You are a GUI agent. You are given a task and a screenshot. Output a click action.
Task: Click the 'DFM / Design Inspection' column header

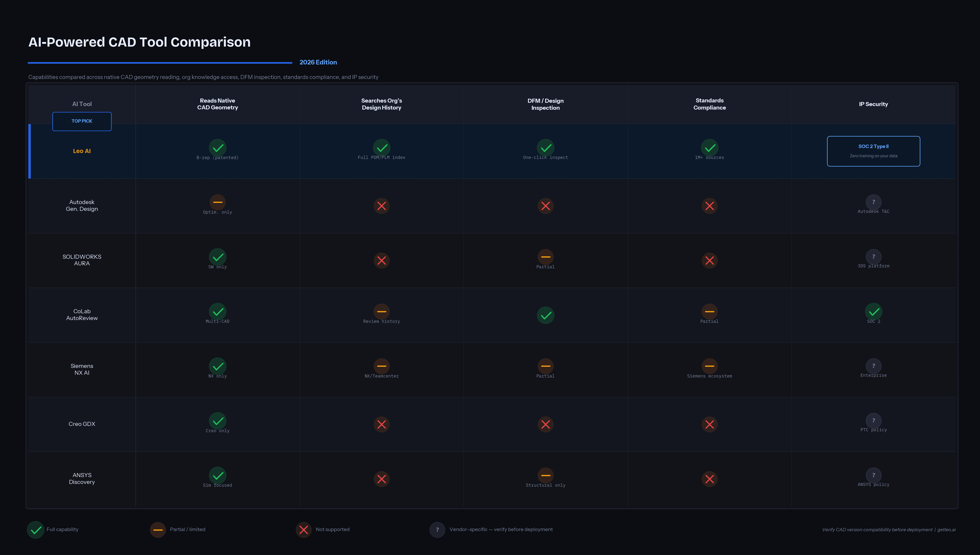pyautogui.click(x=545, y=104)
